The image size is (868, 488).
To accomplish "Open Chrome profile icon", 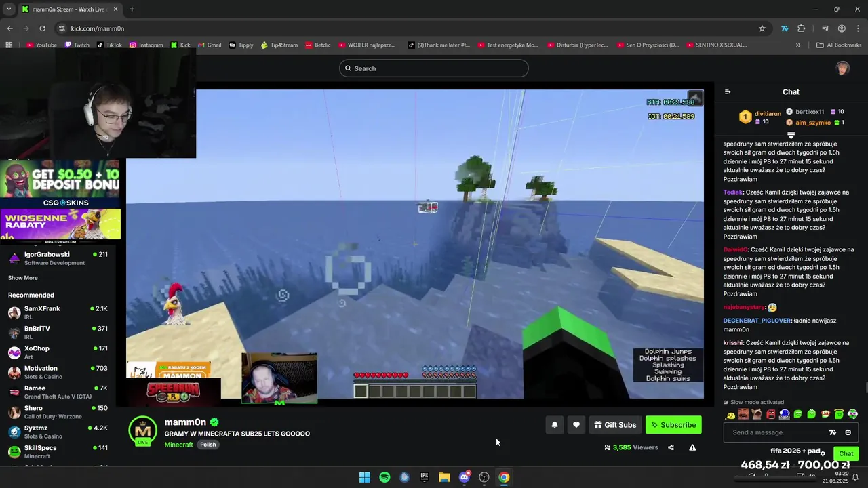I will coord(842,28).
